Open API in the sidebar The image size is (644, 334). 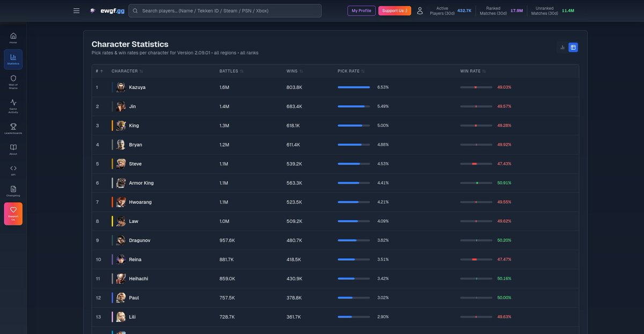coord(13,171)
